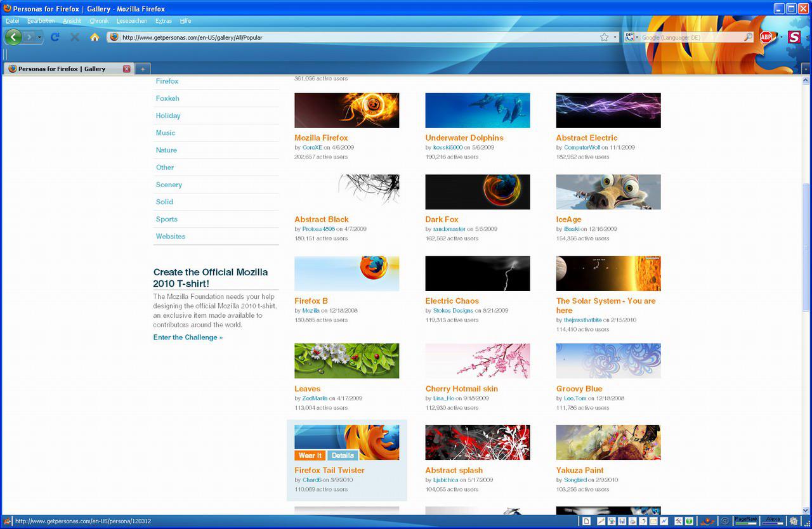Click the Abstract Electric title link

pyautogui.click(x=587, y=138)
